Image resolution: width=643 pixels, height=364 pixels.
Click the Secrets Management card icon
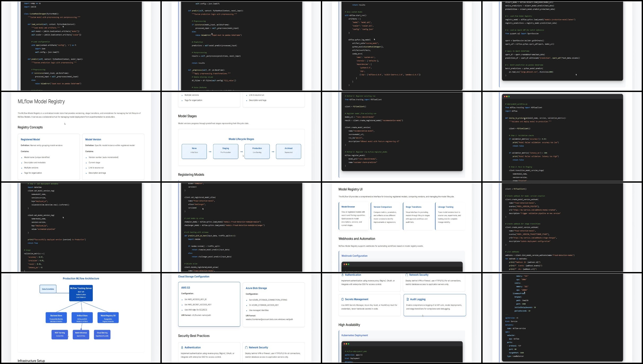(x=342, y=299)
